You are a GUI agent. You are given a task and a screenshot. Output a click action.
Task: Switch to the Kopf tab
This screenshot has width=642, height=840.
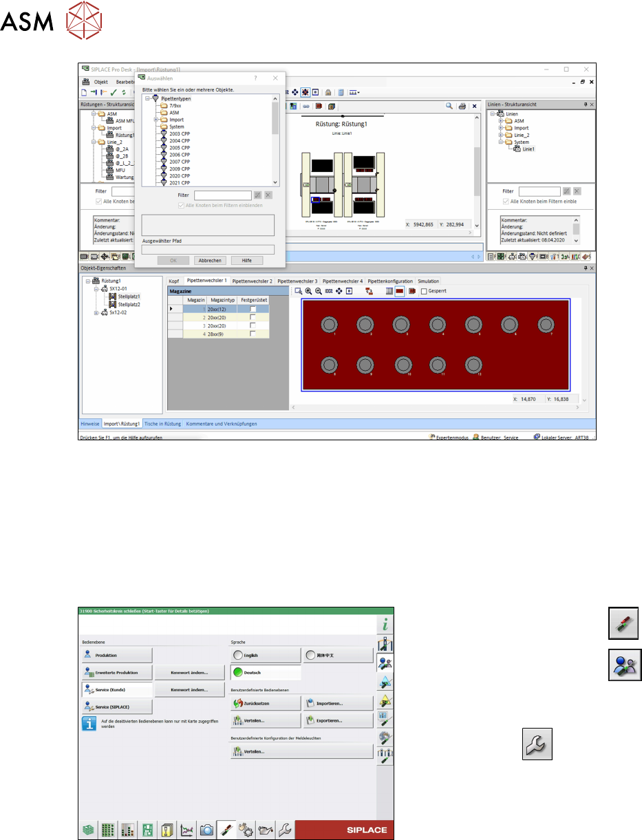coord(174,281)
